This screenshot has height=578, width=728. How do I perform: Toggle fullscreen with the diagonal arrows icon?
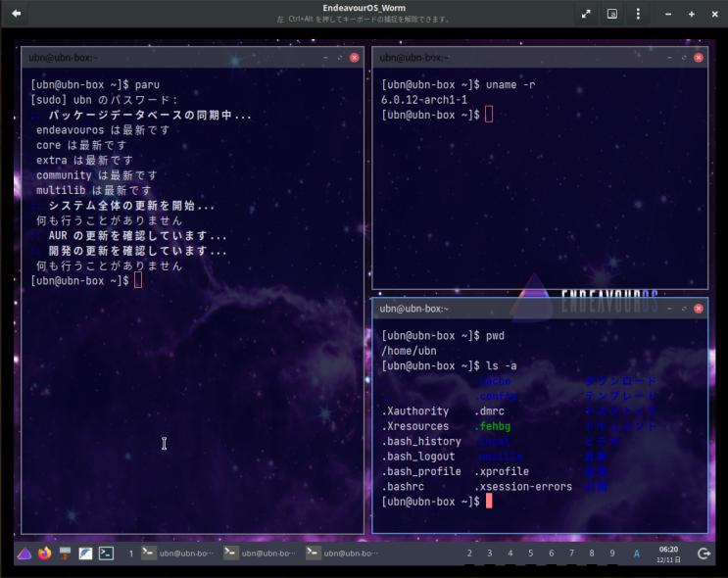[x=586, y=14]
